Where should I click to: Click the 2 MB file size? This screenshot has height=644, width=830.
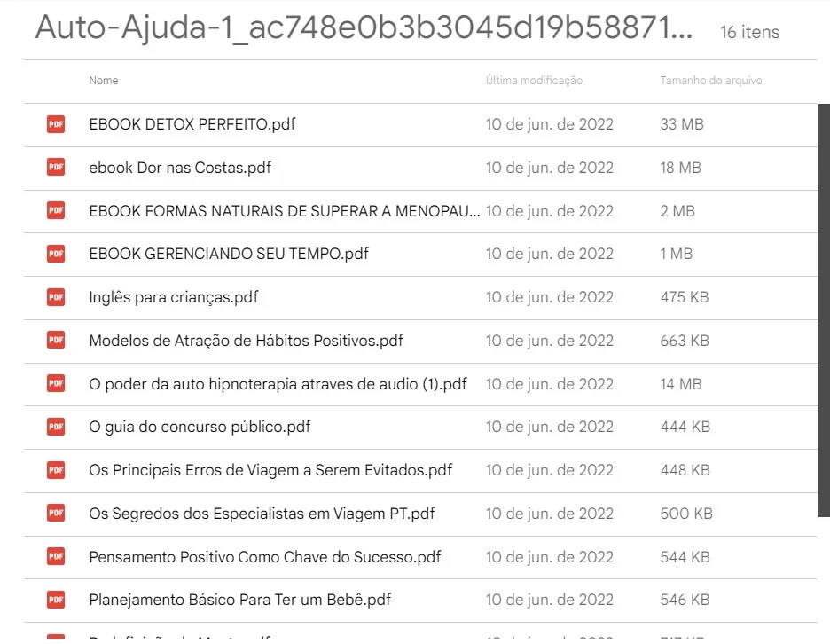[x=677, y=211]
